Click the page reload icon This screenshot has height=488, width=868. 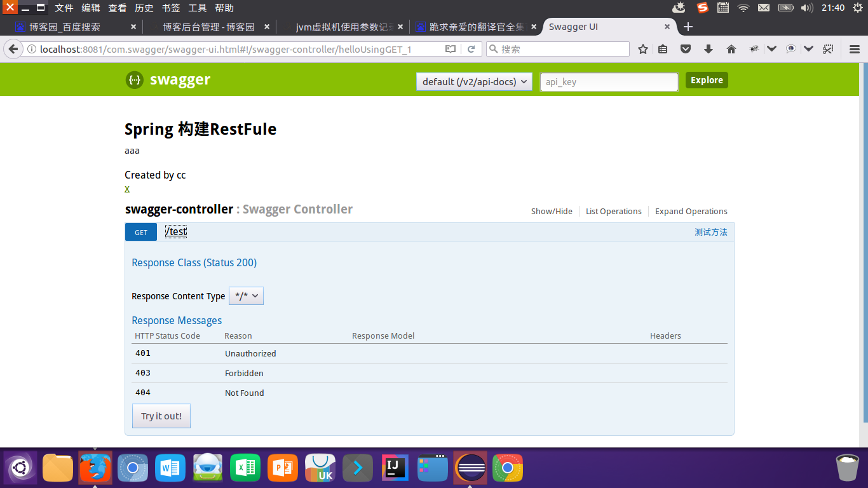471,49
